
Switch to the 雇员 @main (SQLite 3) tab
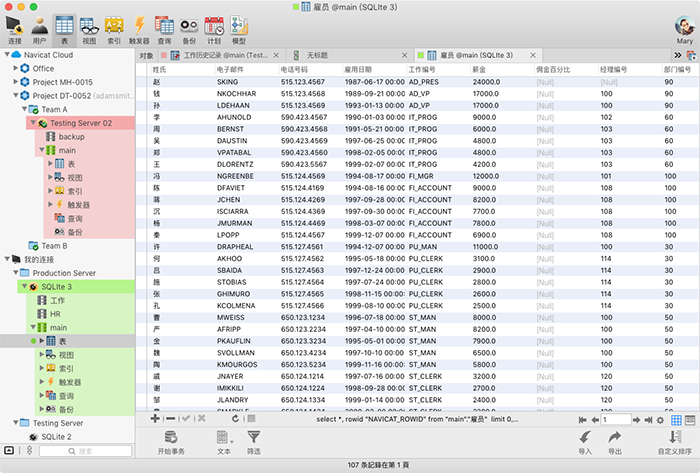pyautogui.click(x=476, y=55)
